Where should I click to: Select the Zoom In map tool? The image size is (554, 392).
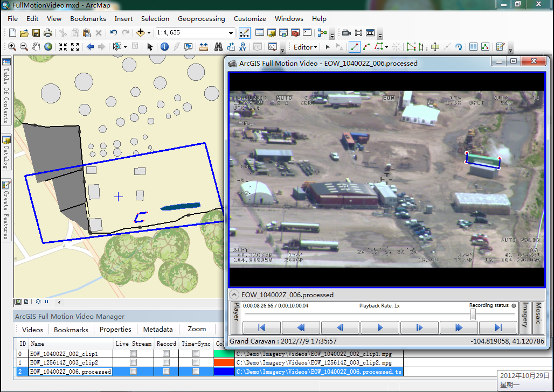point(11,47)
